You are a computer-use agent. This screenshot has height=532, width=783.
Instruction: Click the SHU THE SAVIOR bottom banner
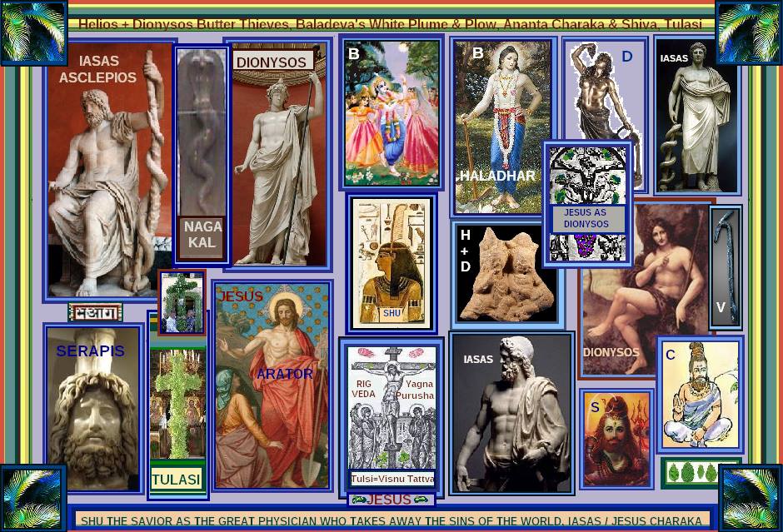[391, 520]
